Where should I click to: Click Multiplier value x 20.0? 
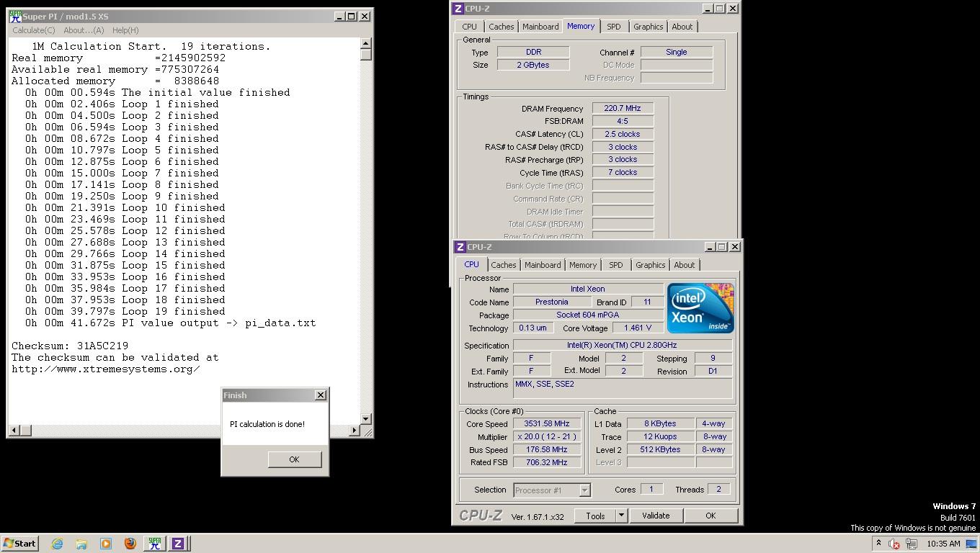click(546, 437)
